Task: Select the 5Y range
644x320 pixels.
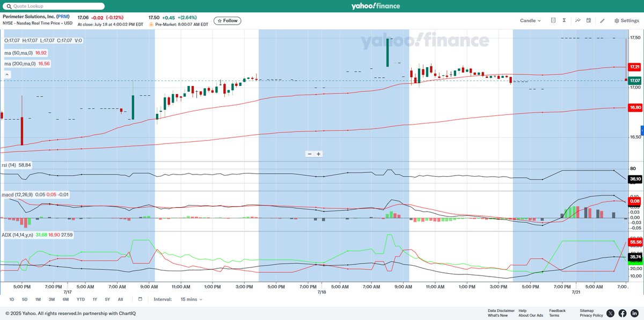Action: 107,299
